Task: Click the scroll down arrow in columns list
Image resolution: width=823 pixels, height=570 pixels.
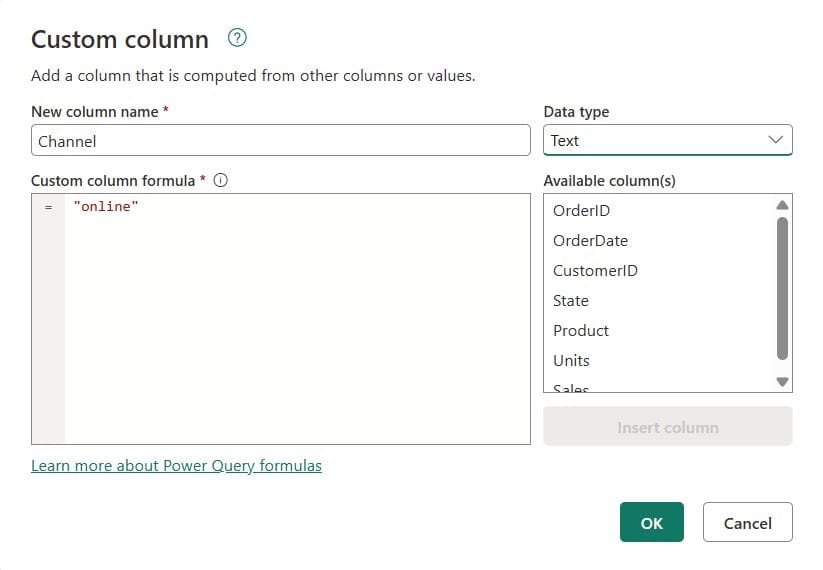Action: pyautogui.click(x=782, y=382)
